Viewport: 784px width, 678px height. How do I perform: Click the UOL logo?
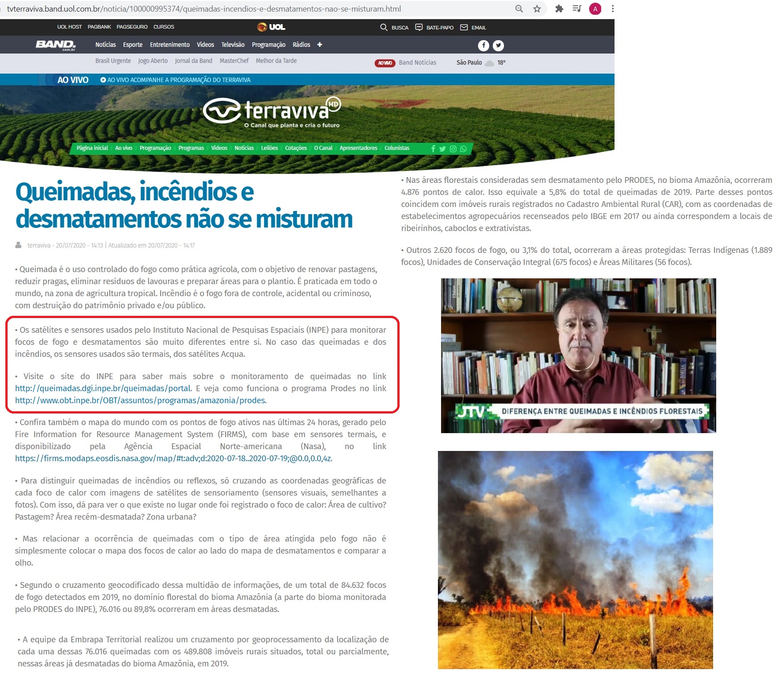pos(272,27)
